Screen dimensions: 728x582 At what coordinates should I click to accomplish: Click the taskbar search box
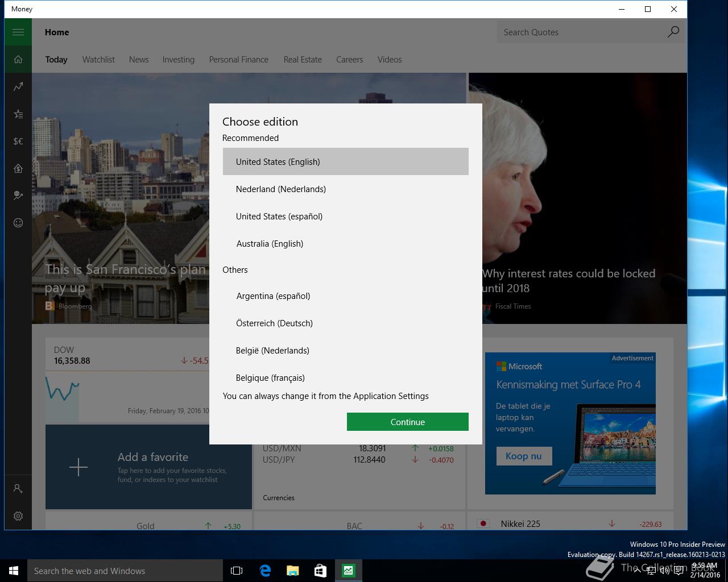[125, 571]
